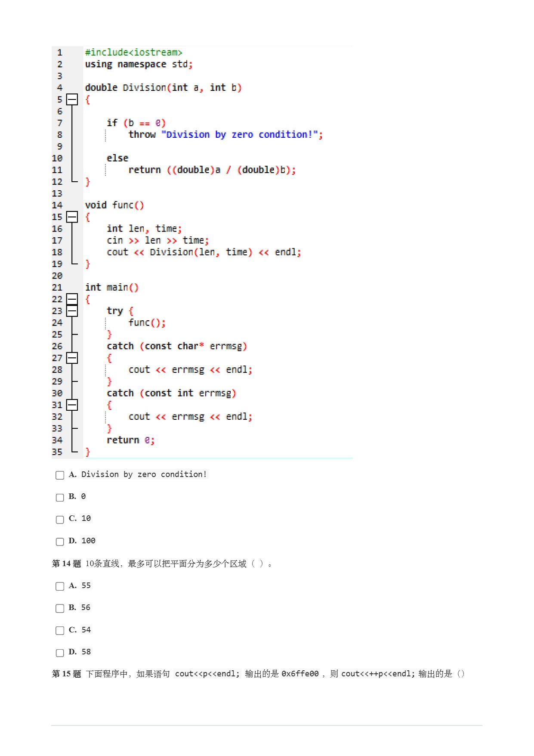The height and width of the screenshot is (756, 534).
Task: Click the 'int main()' declaration line
Action: tap(112, 287)
